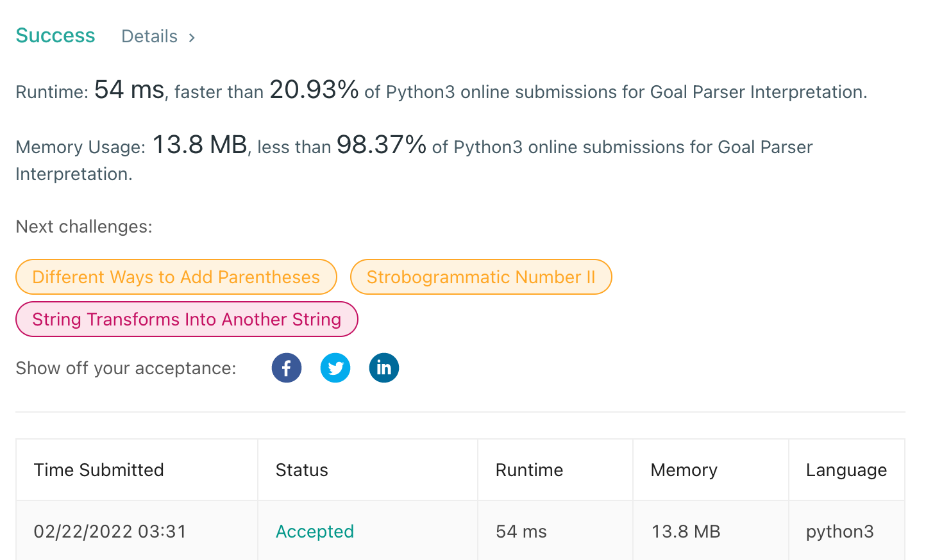Viewport: 926px width, 560px height.
Task: Click the Memory column header
Action: click(684, 470)
